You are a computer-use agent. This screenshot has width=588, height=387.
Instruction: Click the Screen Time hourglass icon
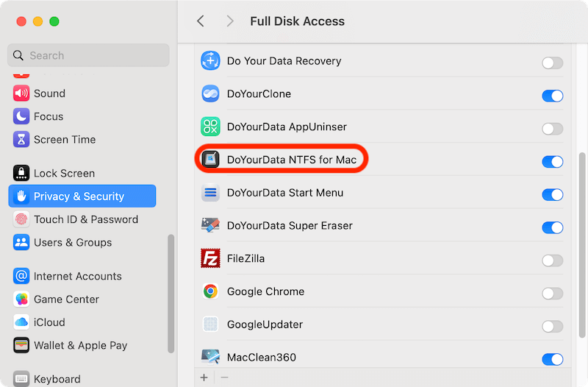[21, 139]
